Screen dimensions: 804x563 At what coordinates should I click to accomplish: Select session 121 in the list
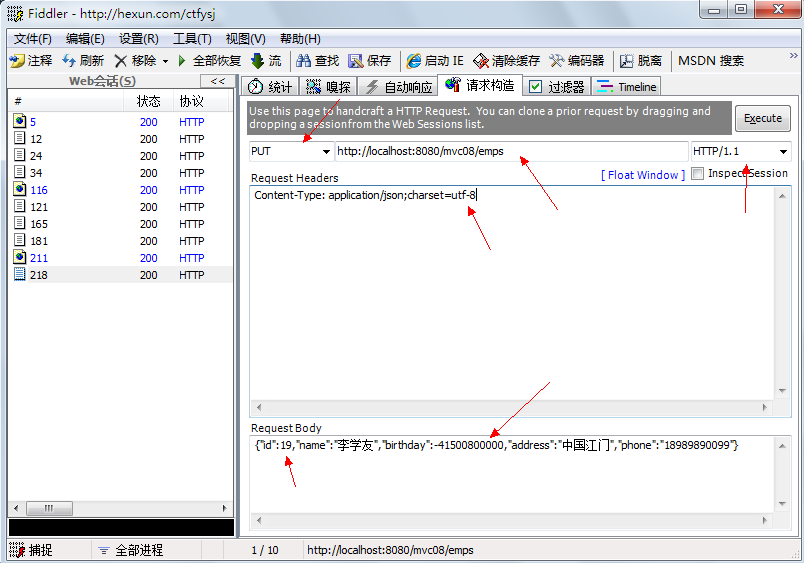tap(120, 207)
